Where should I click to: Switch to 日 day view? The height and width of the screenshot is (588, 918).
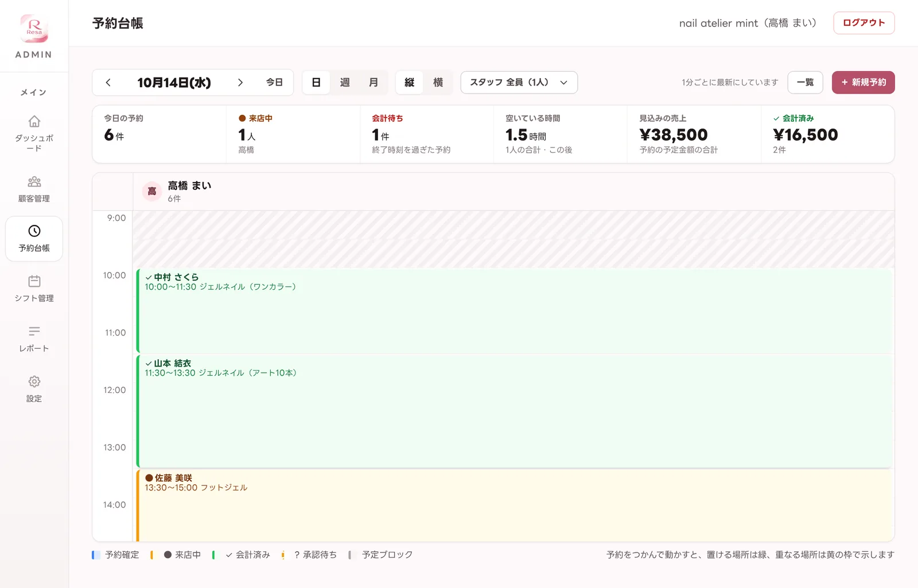tap(316, 83)
